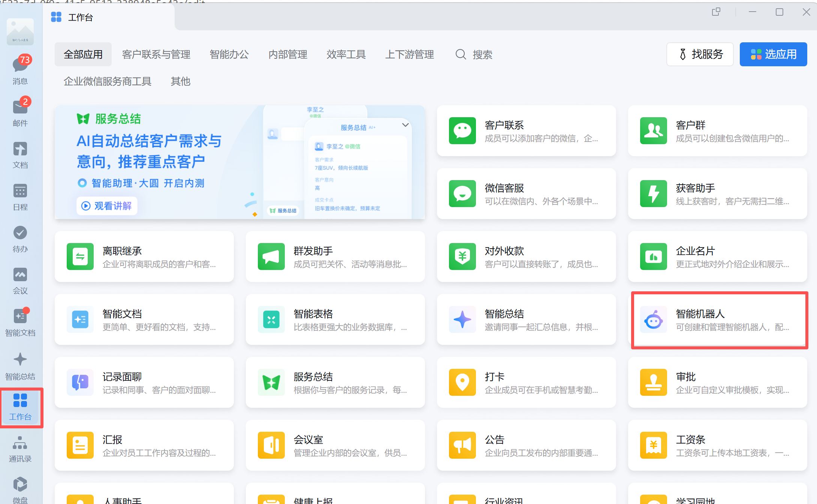Image resolution: width=817 pixels, height=504 pixels.
Task: Switch to the 上下游管理 tab
Action: [410, 54]
